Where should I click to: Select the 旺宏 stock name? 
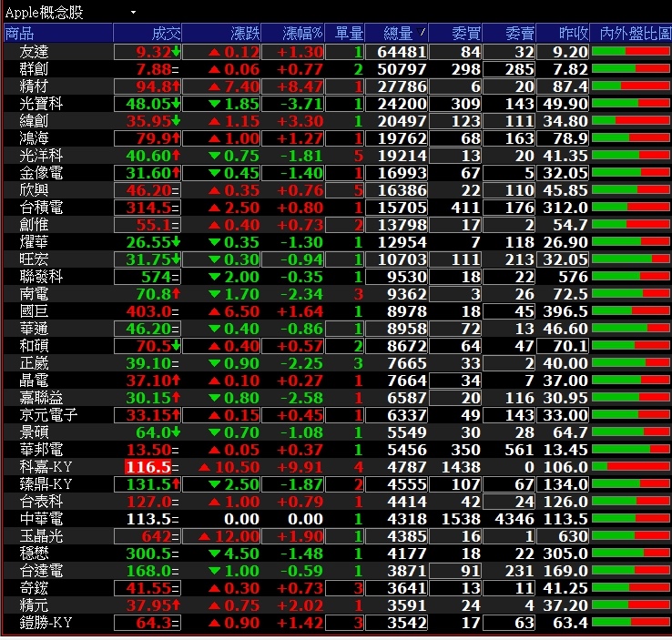pyautogui.click(x=34, y=259)
